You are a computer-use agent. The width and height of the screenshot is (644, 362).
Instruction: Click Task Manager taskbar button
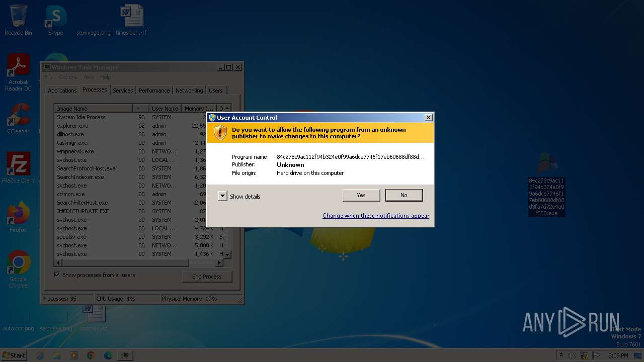pos(125,355)
